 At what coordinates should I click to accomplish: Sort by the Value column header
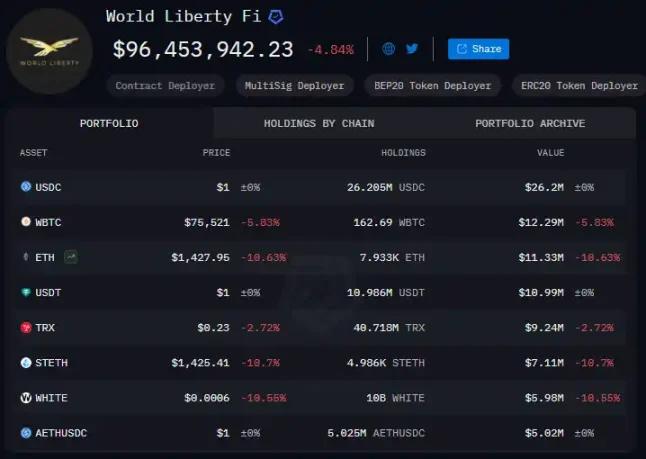coord(550,153)
